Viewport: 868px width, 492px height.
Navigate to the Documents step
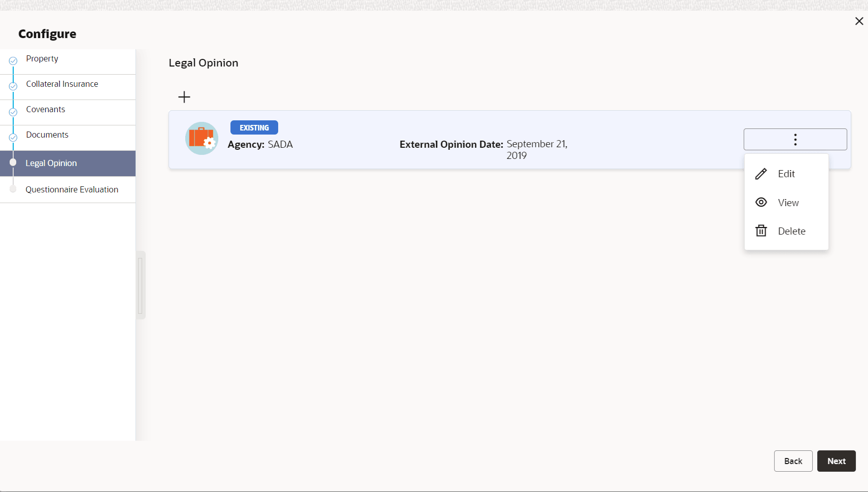click(x=68, y=138)
